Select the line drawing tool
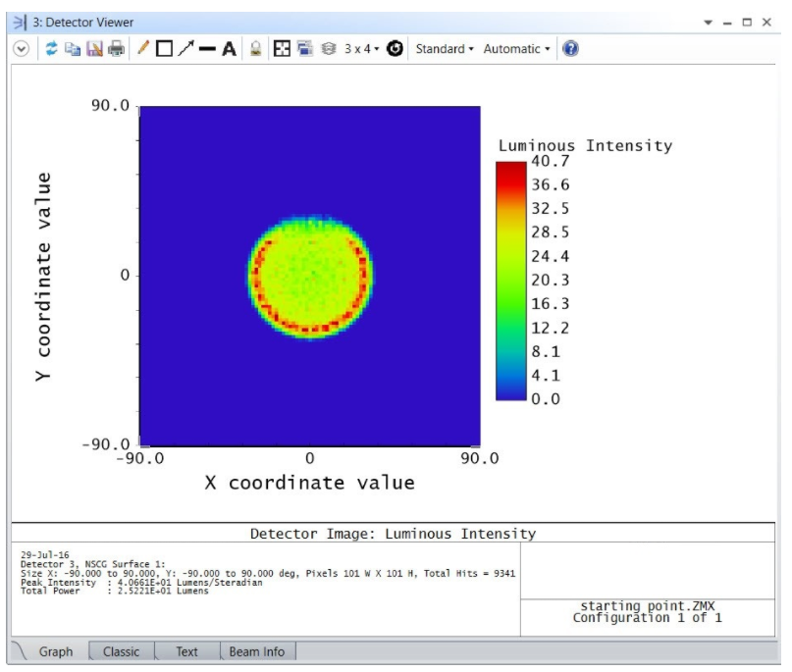 pos(207,49)
